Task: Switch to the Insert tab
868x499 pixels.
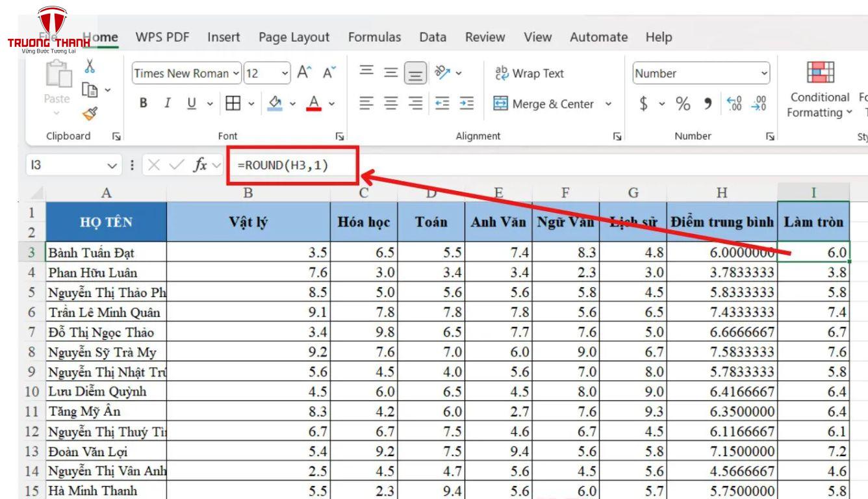Action: point(223,37)
